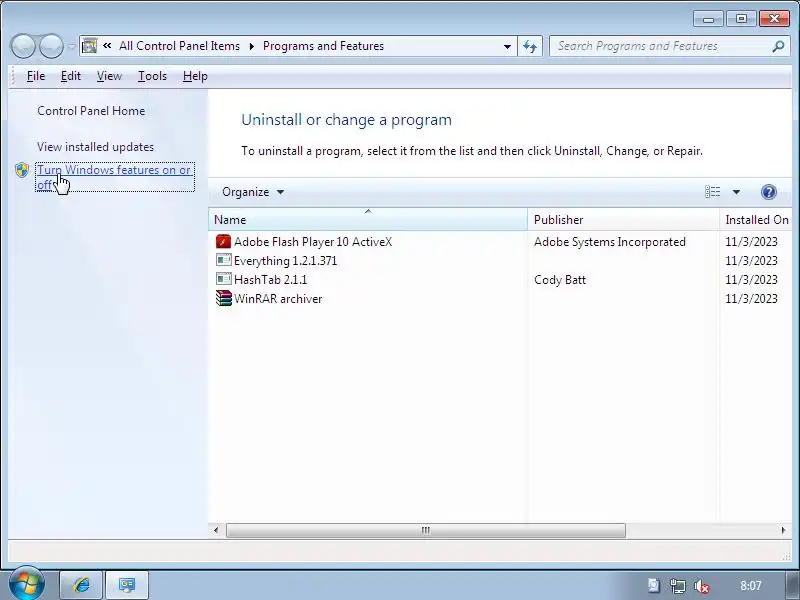Select the WinRAR archiver entry

[278, 299]
